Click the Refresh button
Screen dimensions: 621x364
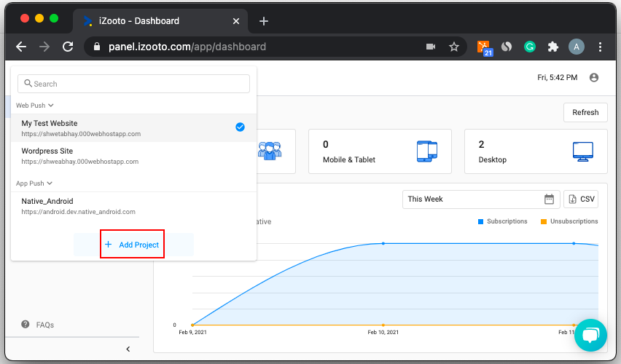(x=585, y=112)
